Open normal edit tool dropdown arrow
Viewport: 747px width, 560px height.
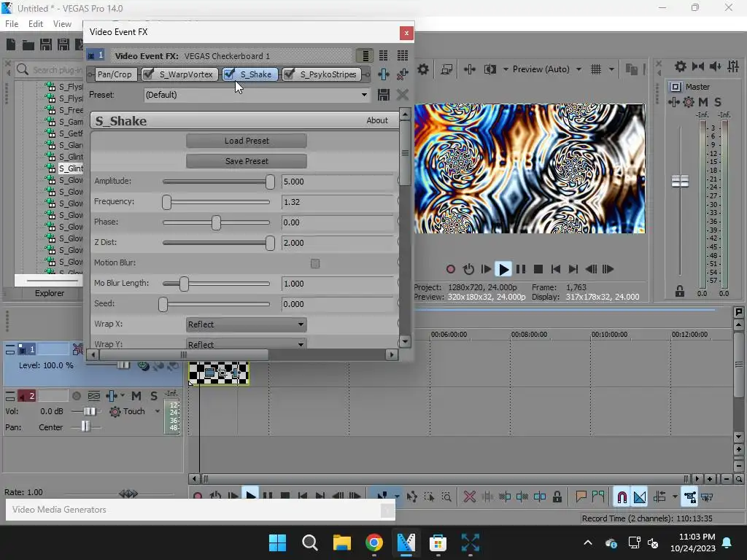tap(398, 497)
